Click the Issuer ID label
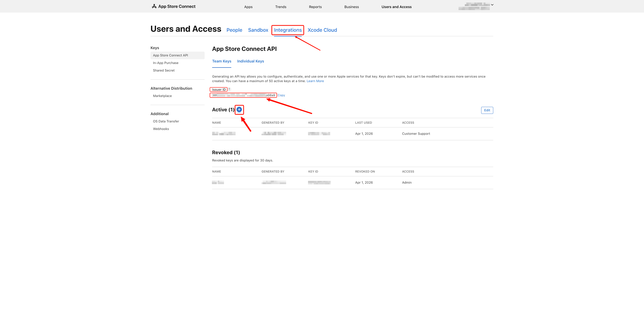This screenshot has height=332, width=644. click(x=219, y=90)
